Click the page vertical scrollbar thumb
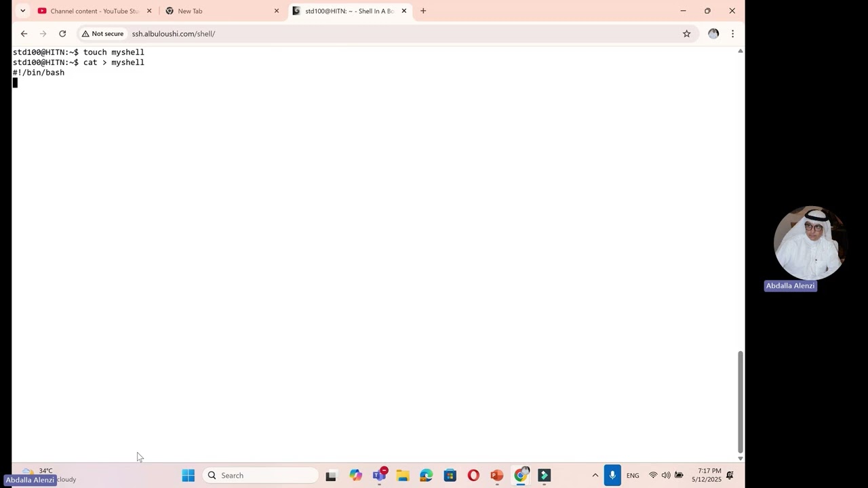 [740, 402]
